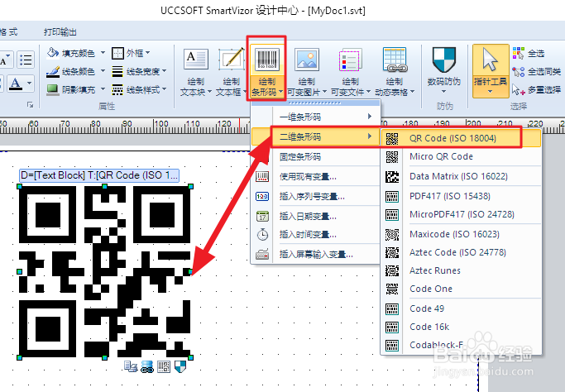565x392 pixels.
Task: Click the barcode properties icon below QR code
Action: 164,367
